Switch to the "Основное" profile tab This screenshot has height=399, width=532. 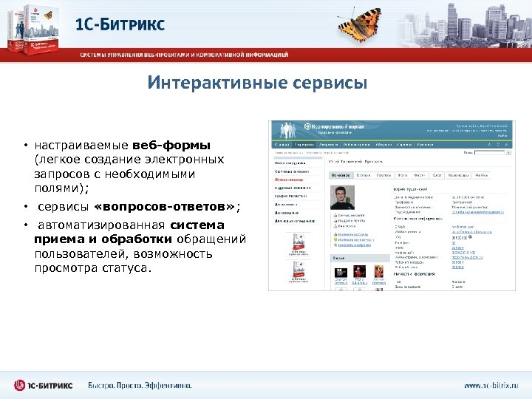pos(341,175)
